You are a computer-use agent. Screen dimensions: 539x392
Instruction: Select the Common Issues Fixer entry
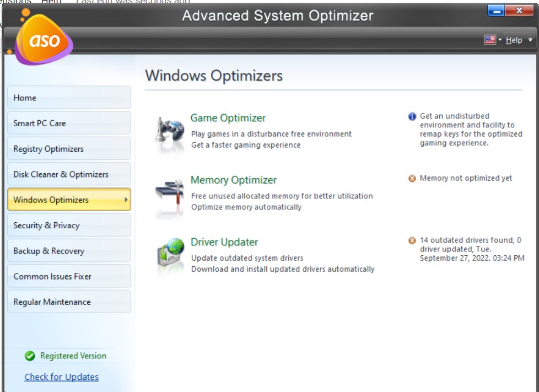tap(69, 276)
